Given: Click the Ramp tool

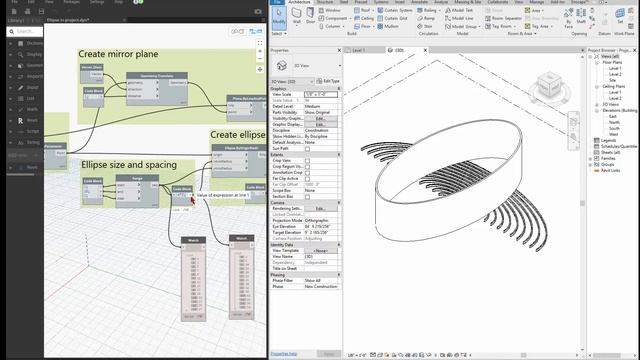Looking at the screenshot, I should point(426,18).
